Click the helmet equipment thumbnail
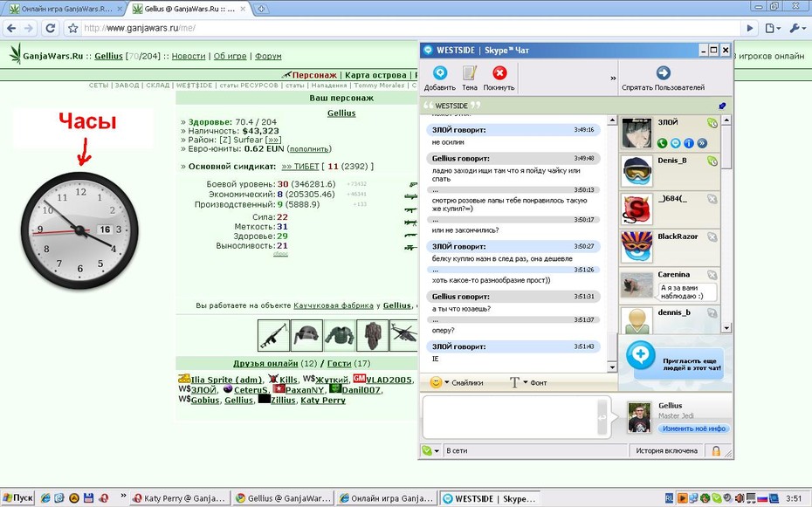 [x=306, y=336]
